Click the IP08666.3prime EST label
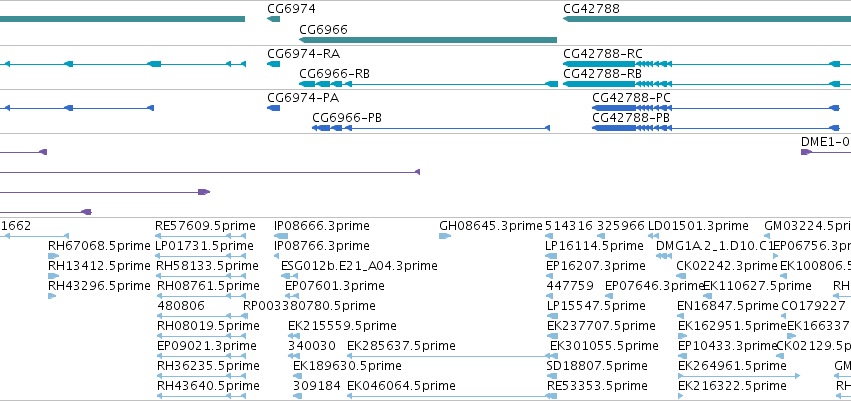 click(322, 226)
